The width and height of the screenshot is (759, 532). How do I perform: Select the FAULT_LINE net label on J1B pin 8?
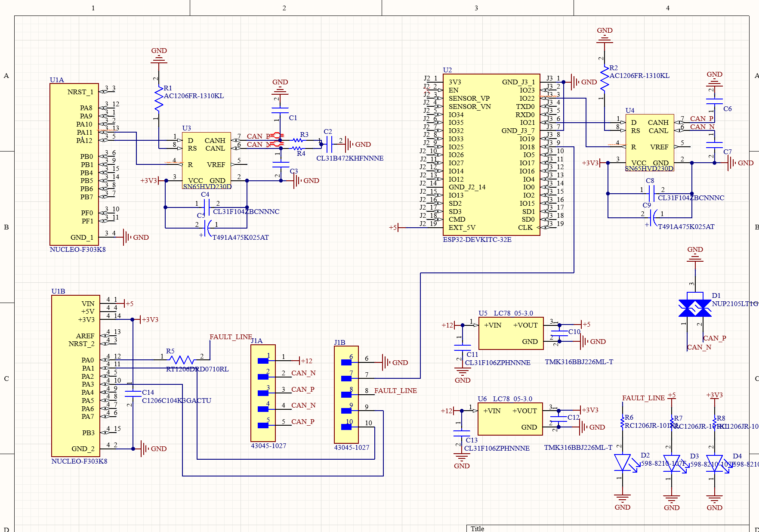tap(395, 391)
